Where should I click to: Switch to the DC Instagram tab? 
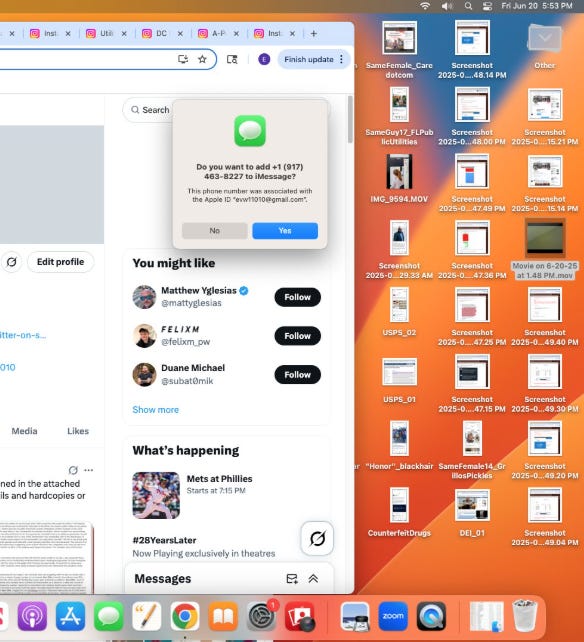(x=155, y=34)
